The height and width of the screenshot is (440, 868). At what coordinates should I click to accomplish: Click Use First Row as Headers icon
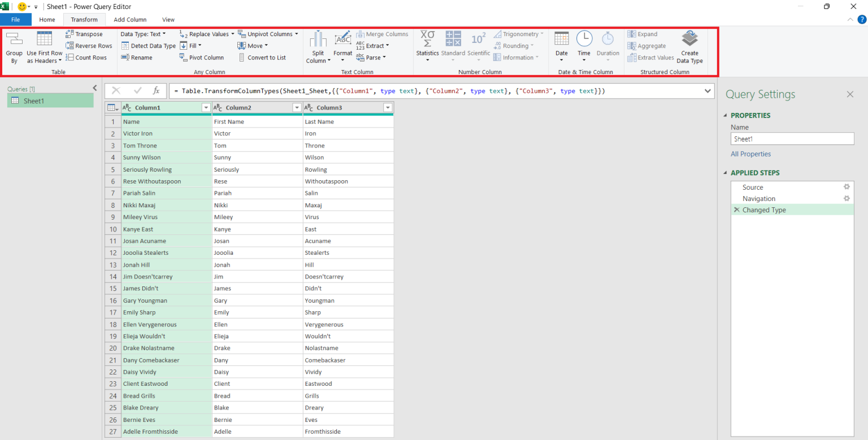tap(45, 40)
